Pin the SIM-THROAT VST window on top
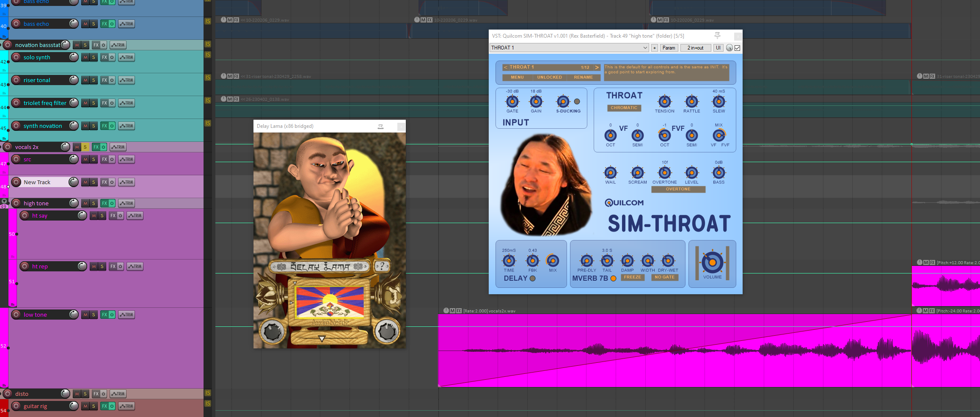The image size is (980, 417). pyautogui.click(x=717, y=36)
